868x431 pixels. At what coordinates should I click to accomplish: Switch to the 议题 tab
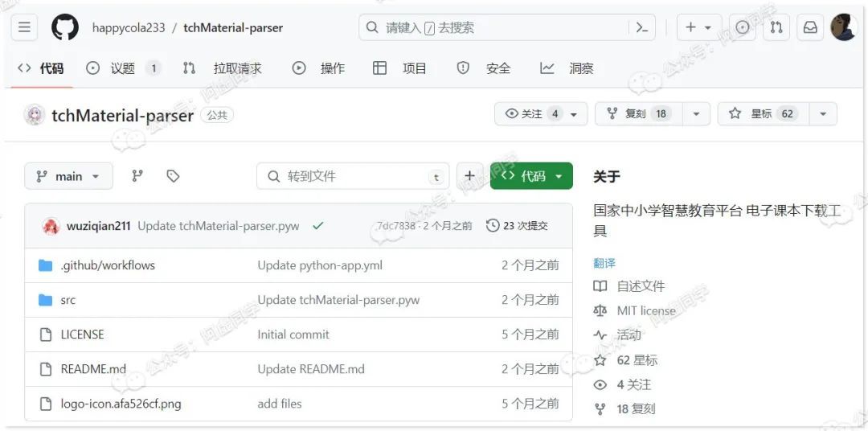pyautogui.click(x=123, y=68)
